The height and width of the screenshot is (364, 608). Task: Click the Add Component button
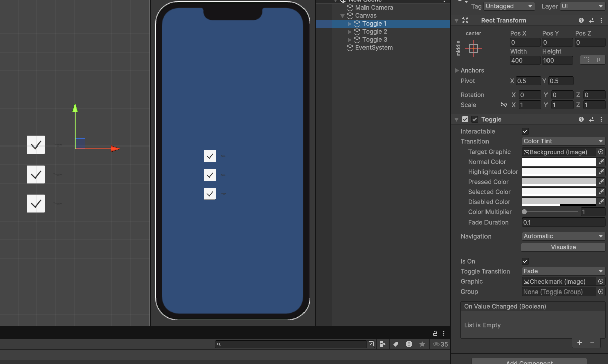[x=529, y=361]
